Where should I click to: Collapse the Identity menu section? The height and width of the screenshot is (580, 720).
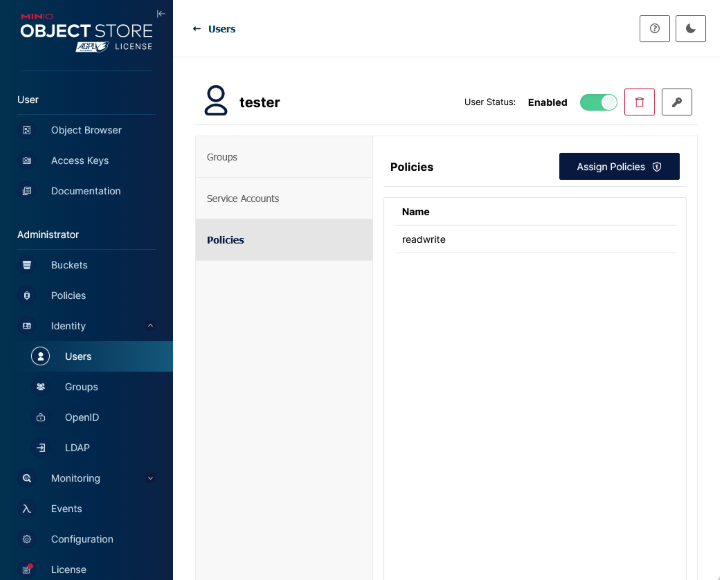[150, 326]
